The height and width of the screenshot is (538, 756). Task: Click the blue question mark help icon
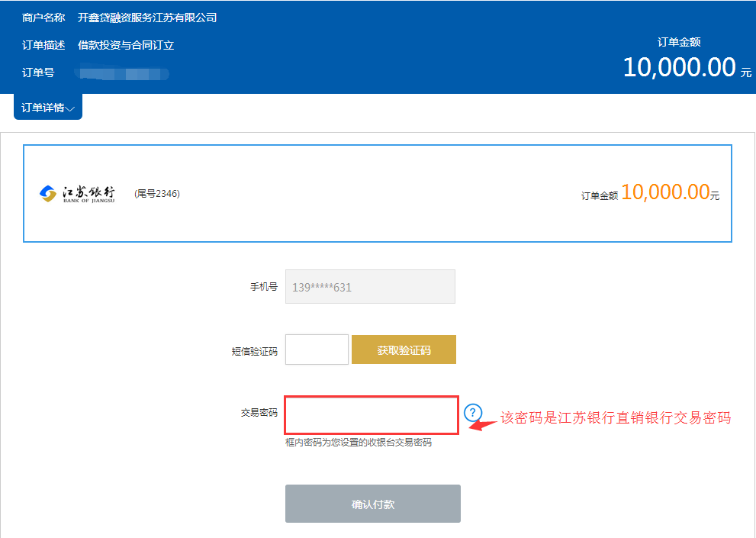click(473, 413)
